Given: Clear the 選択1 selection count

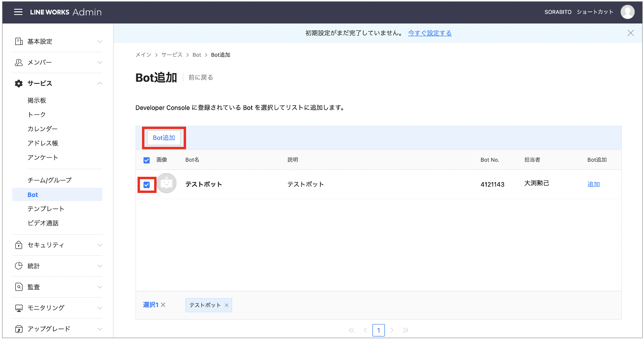Looking at the screenshot, I should pyautogui.click(x=163, y=305).
